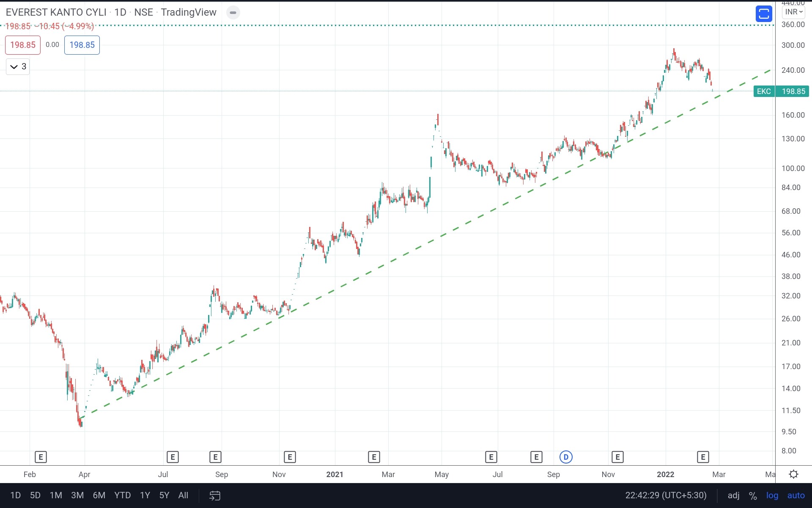Image resolution: width=812 pixels, height=508 pixels.
Task: Toggle adj price adjustment
Action: pyautogui.click(x=733, y=495)
